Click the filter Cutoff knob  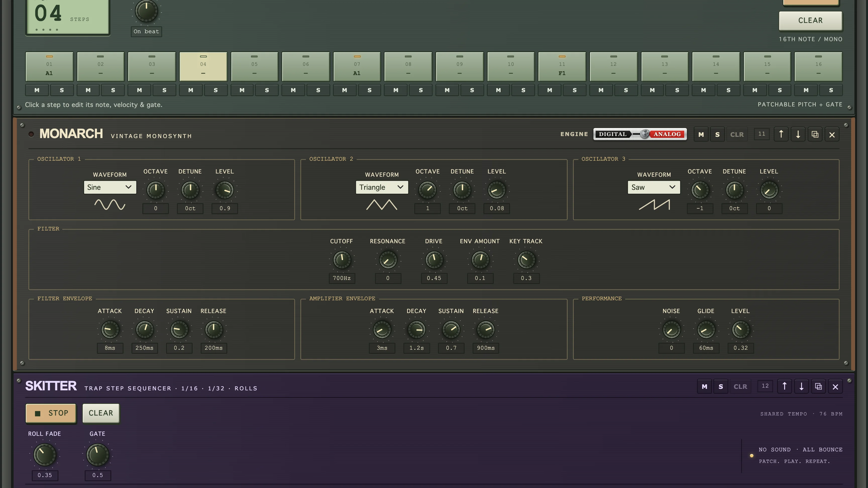(x=342, y=260)
